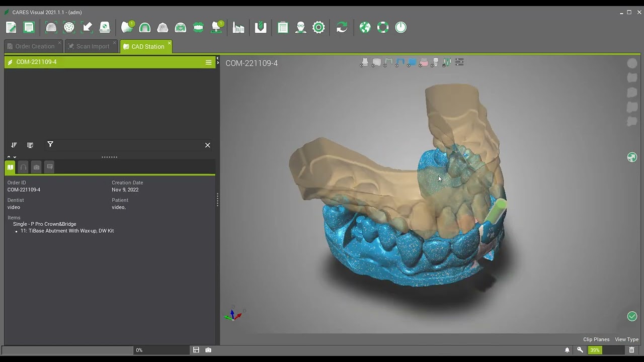The height and width of the screenshot is (362, 644).
Task: Click the sort order icon
Action: click(x=14, y=145)
